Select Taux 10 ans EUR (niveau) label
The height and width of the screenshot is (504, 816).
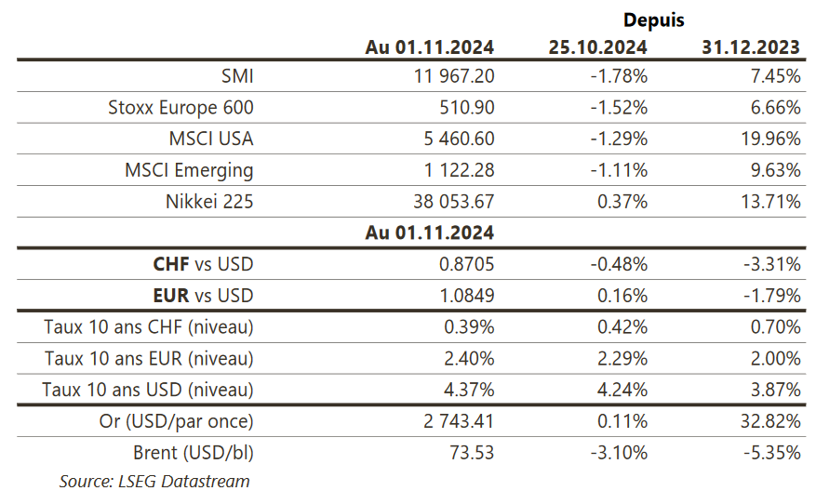149,358
